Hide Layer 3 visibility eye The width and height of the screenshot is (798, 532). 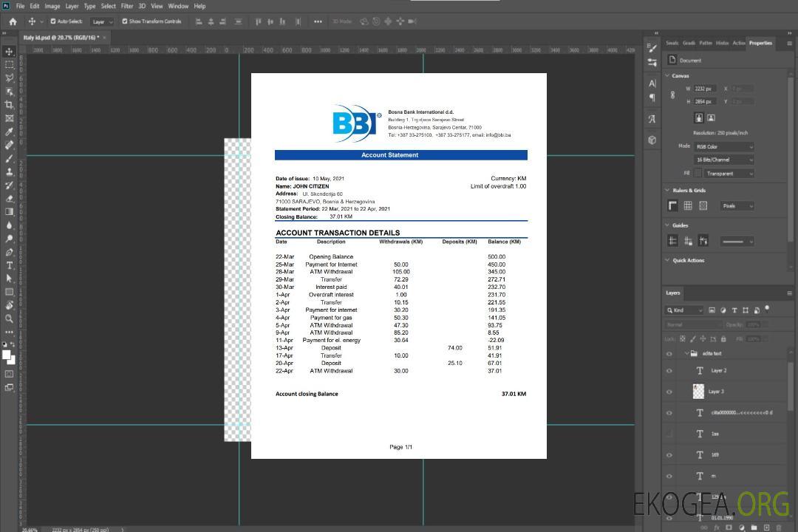(669, 392)
